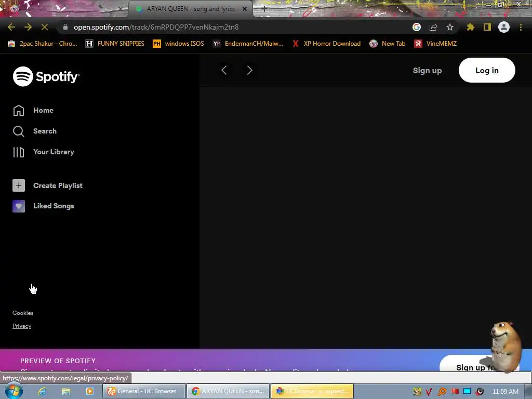Image resolution: width=532 pixels, height=399 pixels.
Task: Open the windows ISOS bookmark
Action: click(179, 44)
